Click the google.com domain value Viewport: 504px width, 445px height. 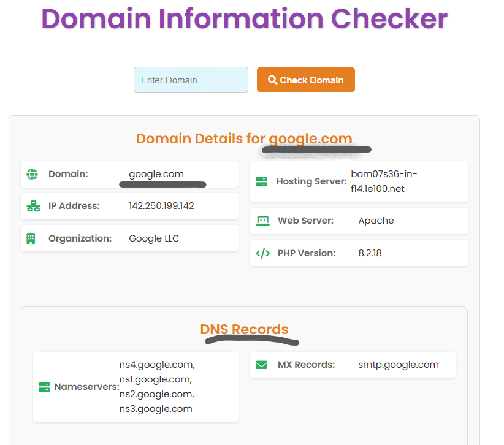[x=156, y=174]
